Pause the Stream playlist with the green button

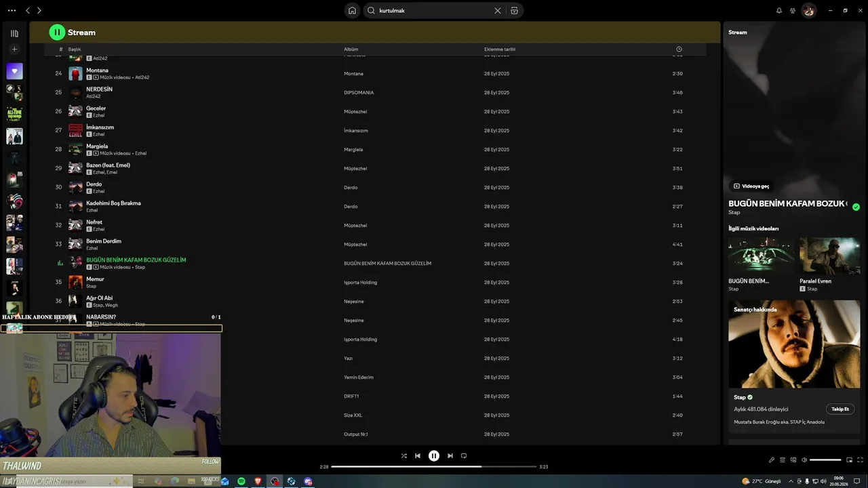pos(57,32)
